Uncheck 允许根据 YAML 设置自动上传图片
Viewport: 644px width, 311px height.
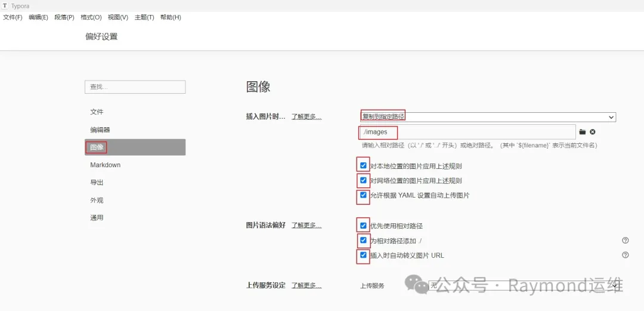tap(363, 195)
